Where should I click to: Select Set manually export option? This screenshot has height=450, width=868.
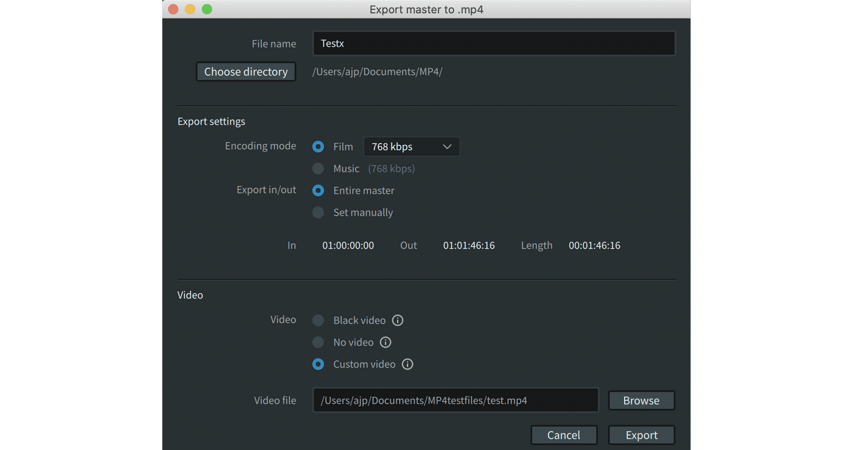point(318,213)
